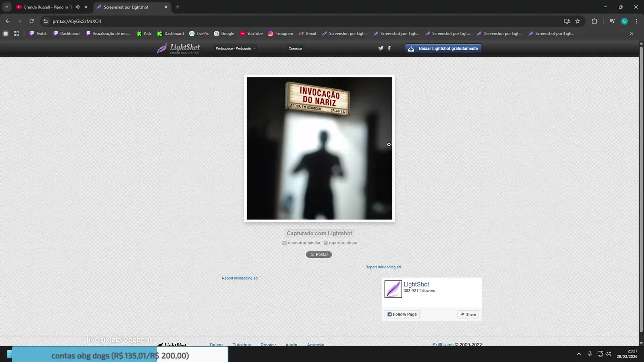644x362 pixels.
Task: Click the Facebook Follow Page button
Action: click(x=402, y=314)
